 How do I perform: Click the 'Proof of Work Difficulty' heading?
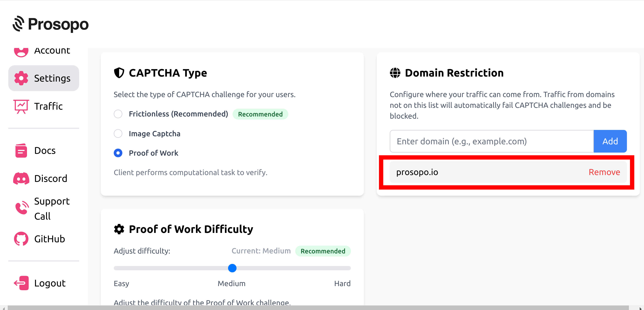point(191,229)
